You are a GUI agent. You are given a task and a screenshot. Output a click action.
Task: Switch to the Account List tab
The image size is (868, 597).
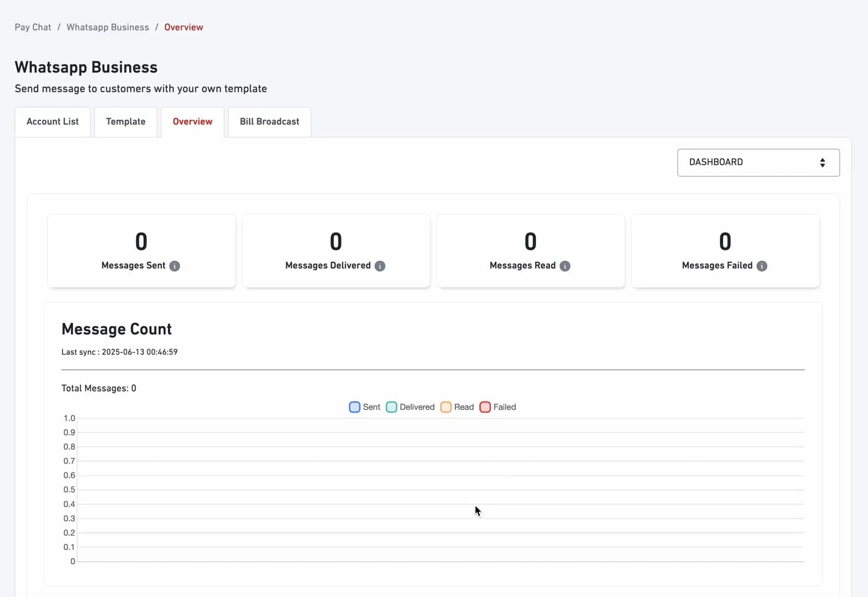click(x=53, y=122)
